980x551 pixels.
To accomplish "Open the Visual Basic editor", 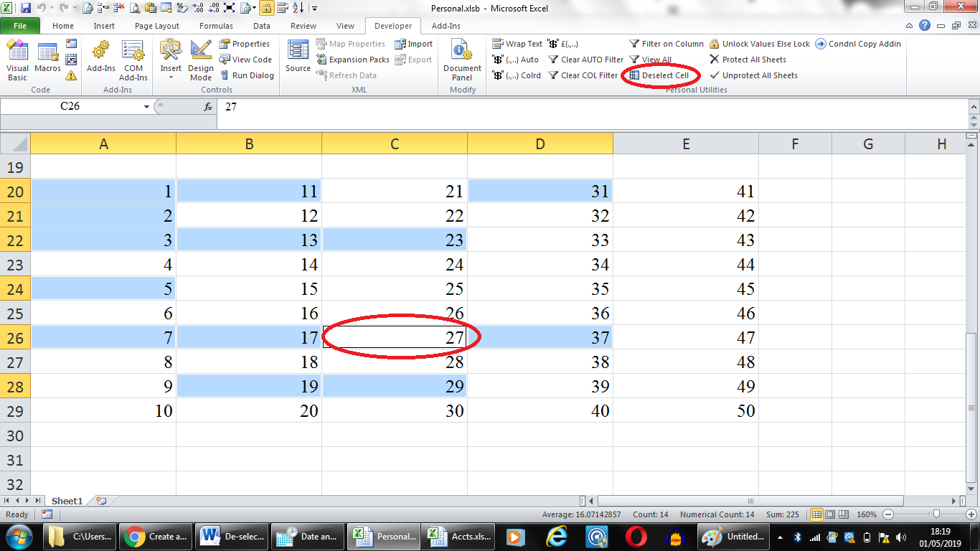I will coord(17,60).
